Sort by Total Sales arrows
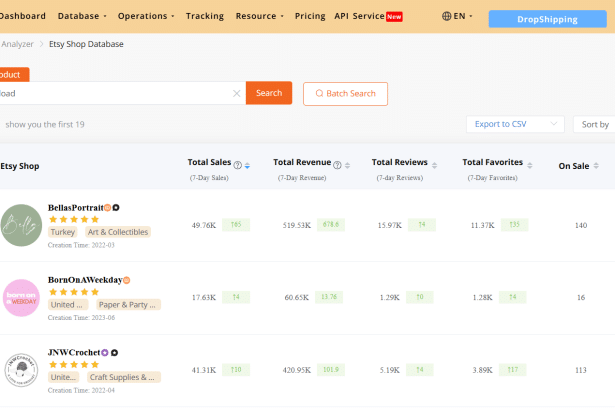 click(247, 166)
